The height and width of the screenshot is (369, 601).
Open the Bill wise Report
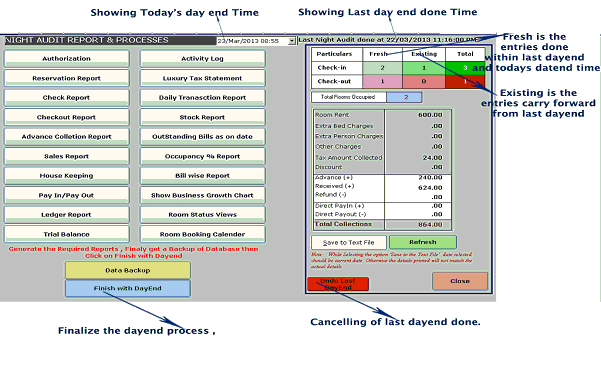pos(202,176)
